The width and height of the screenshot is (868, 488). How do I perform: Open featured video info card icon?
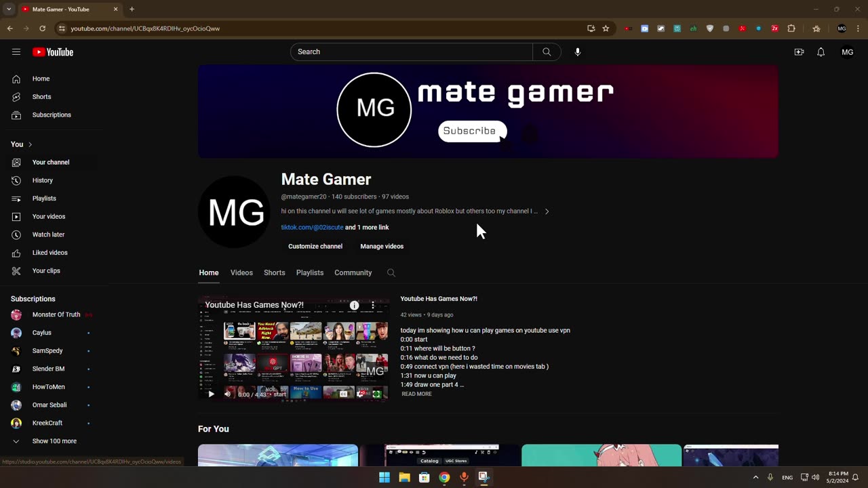click(354, 306)
